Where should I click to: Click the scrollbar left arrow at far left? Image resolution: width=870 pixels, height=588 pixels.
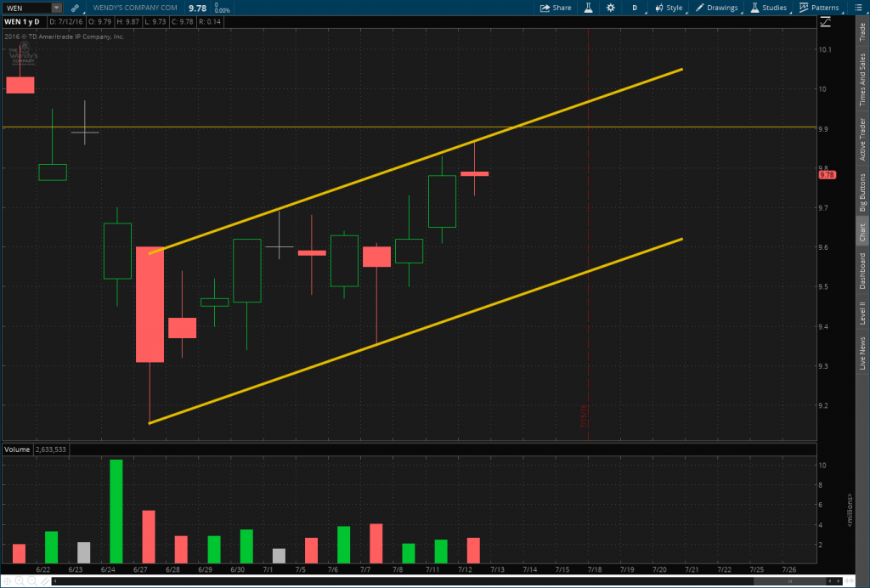pyautogui.click(x=54, y=581)
